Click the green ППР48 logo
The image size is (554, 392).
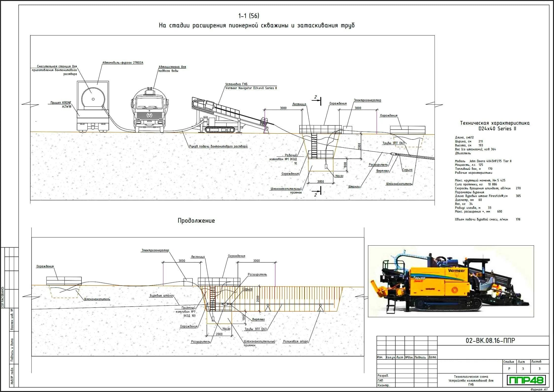(x=526, y=380)
